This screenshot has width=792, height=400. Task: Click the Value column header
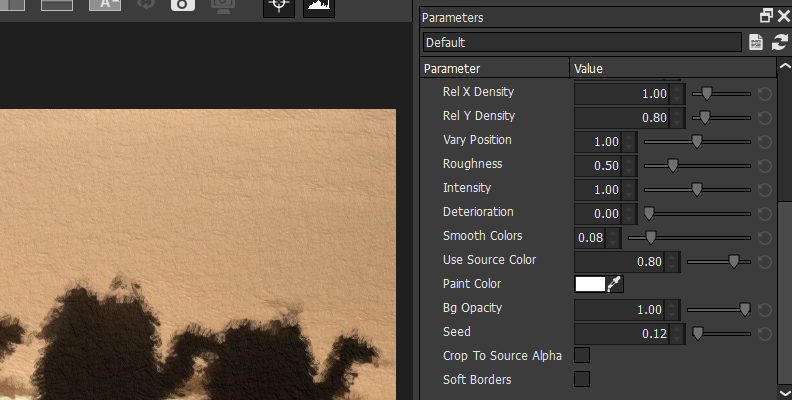pos(673,69)
